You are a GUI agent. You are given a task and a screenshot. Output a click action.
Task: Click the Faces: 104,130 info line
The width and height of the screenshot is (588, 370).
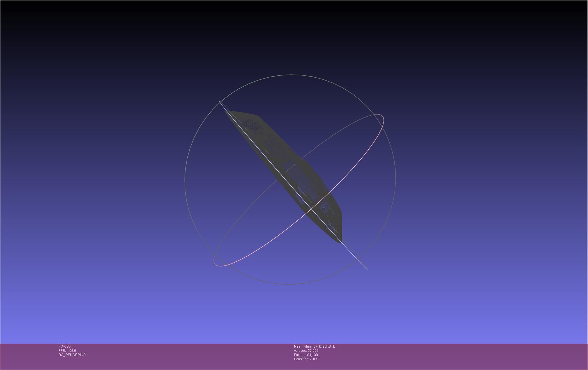tap(306, 355)
